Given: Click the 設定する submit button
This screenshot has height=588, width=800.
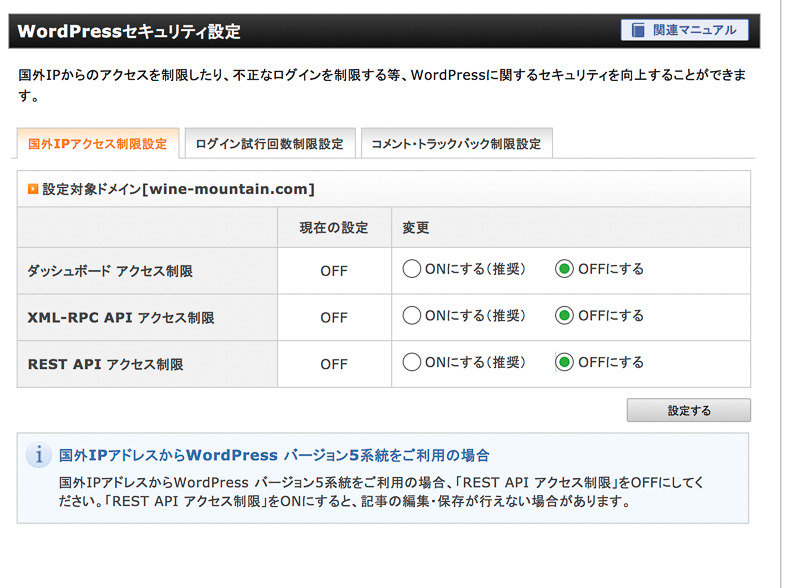Looking at the screenshot, I should (689, 410).
